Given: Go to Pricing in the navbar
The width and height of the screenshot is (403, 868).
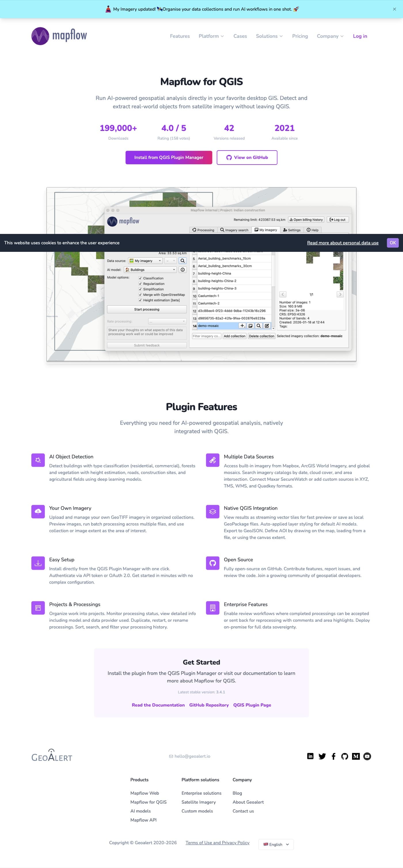Looking at the screenshot, I should [300, 36].
